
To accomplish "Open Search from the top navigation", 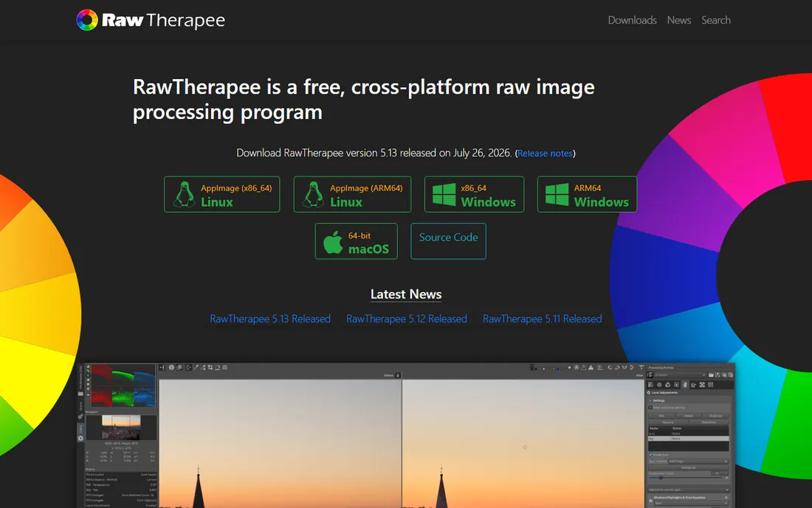I will (x=716, y=20).
